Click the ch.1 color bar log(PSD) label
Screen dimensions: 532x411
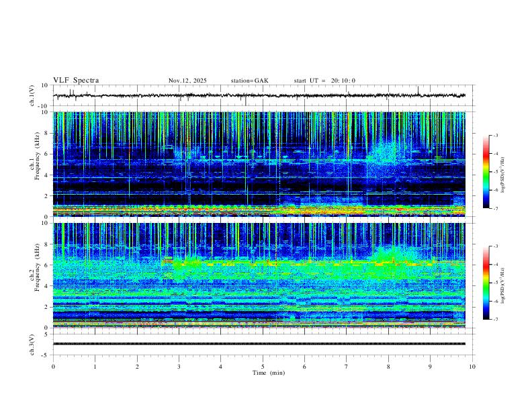(x=502, y=175)
